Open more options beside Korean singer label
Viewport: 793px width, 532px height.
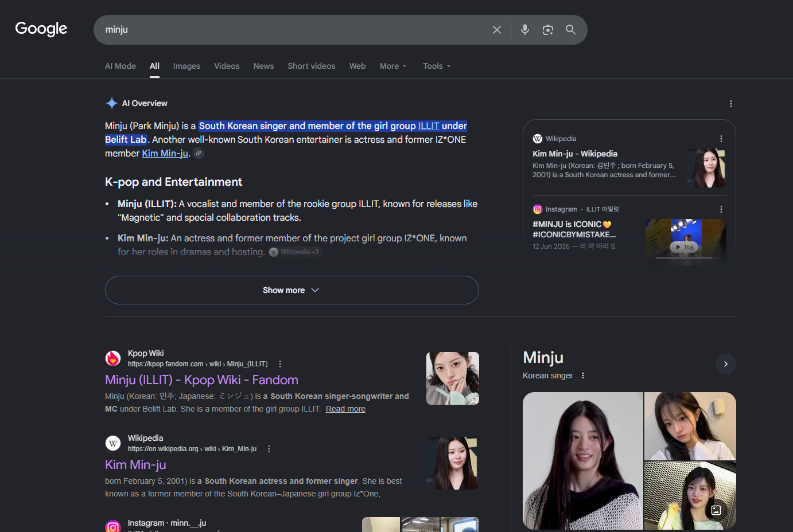click(583, 375)
